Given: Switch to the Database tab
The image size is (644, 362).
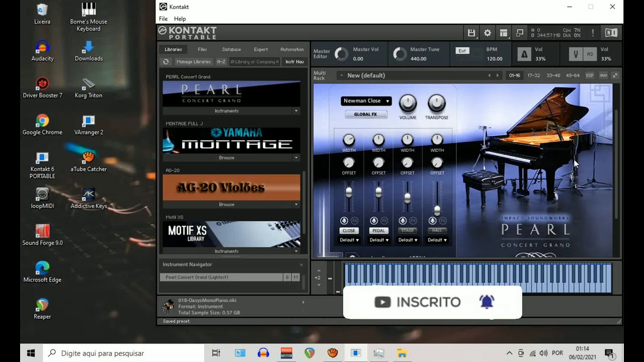Looking at the screenshot, I should [x=231, y=49].
